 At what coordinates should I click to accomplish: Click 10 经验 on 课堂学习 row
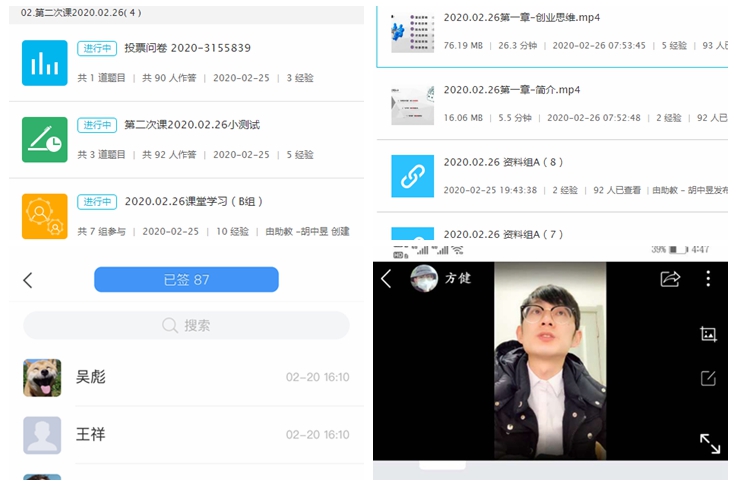232,231
